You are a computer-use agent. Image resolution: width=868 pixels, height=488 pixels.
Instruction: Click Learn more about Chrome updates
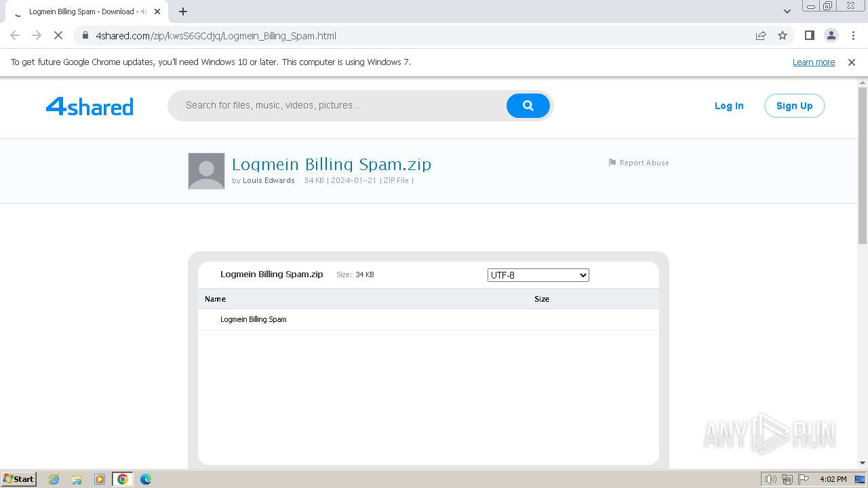coord(814,62)
